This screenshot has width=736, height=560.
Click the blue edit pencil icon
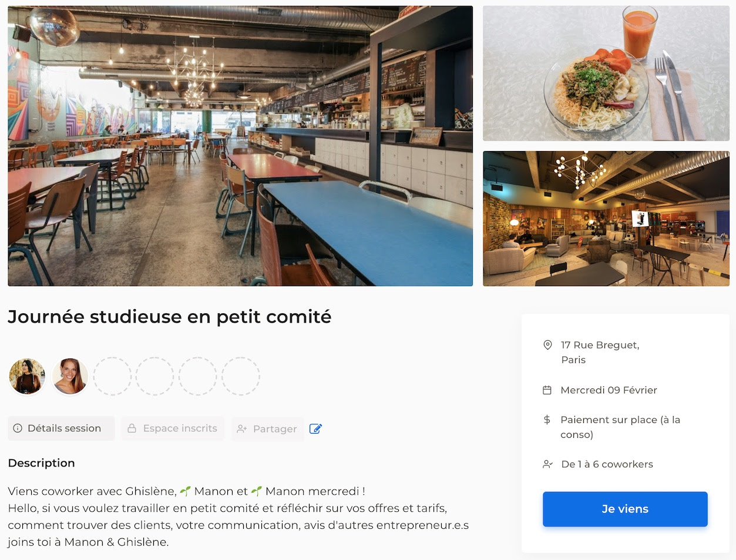tap(315, 428)
